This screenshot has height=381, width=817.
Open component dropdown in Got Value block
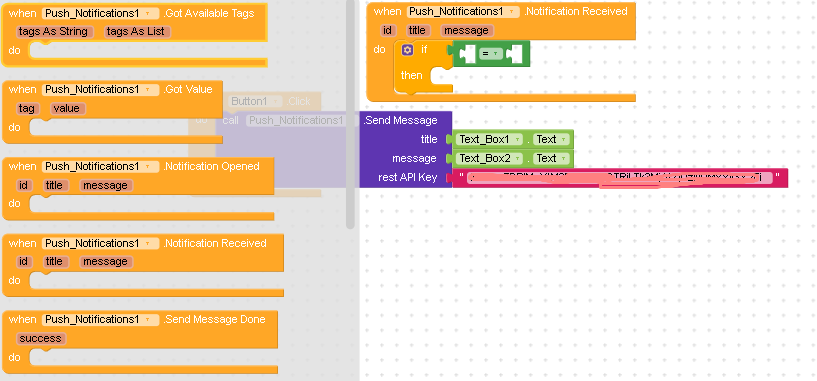tap(100, 90)
